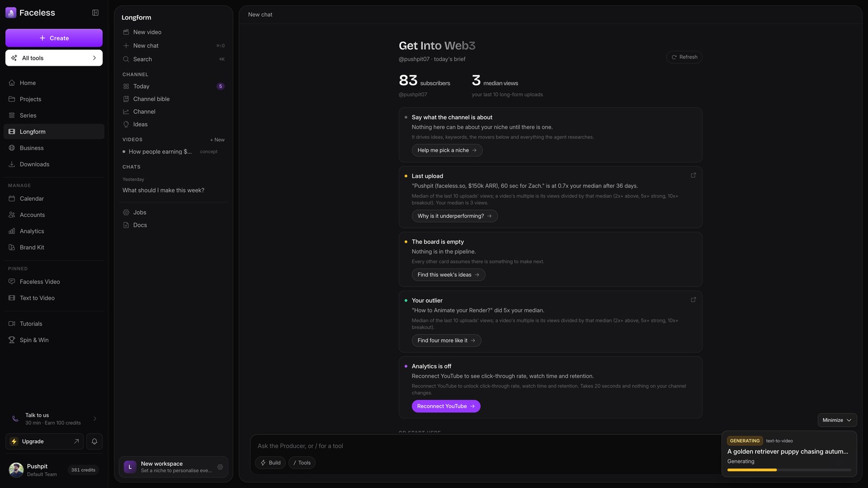The width and height of the screenshot is (868, 488).
Task: Click the Spin & Win trophy icon
Action: [x=12, y=340]
